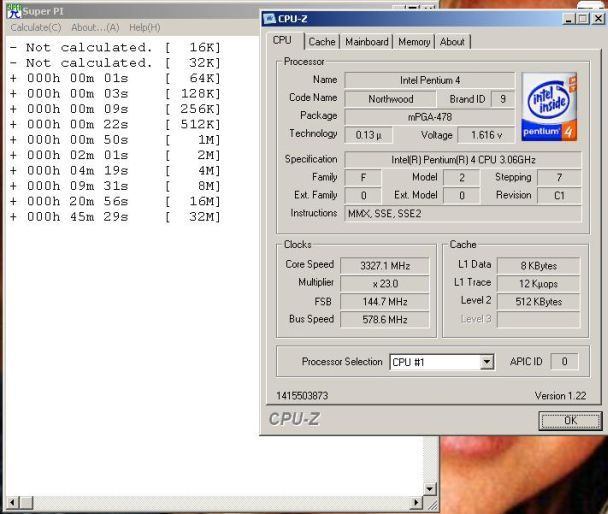
Task: Select the 256K result row 00m 09s
Action: click(116, 109)
